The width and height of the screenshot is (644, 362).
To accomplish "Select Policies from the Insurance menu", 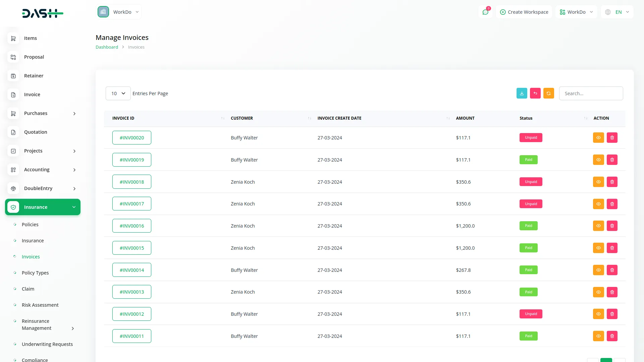I will click(x=30, y=224).
